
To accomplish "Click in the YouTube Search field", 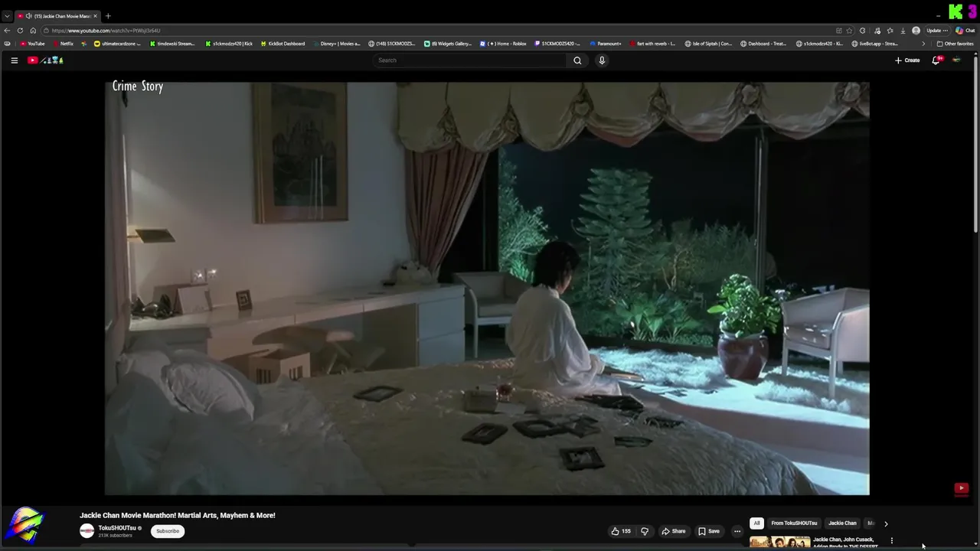I will pos(470,60).
